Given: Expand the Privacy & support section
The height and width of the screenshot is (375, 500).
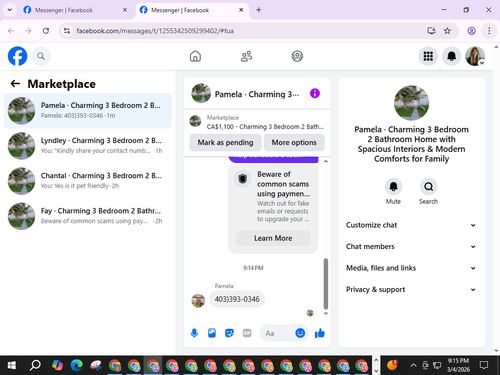Looking at the screenshot, I should click(x=411, y=289).
